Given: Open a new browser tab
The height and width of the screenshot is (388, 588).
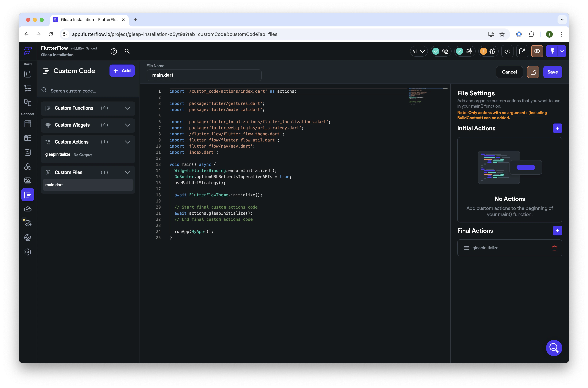Looking at the screenshot, I should (x=135, y=19).
